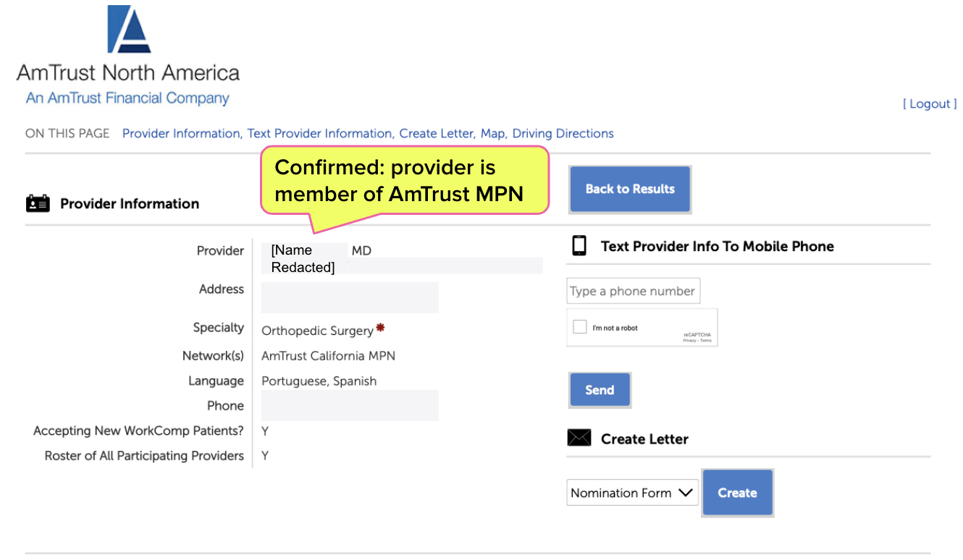963x560 pixels.
Task: Jump to Text Provider Information link
Action: click(x=320, y=134)
